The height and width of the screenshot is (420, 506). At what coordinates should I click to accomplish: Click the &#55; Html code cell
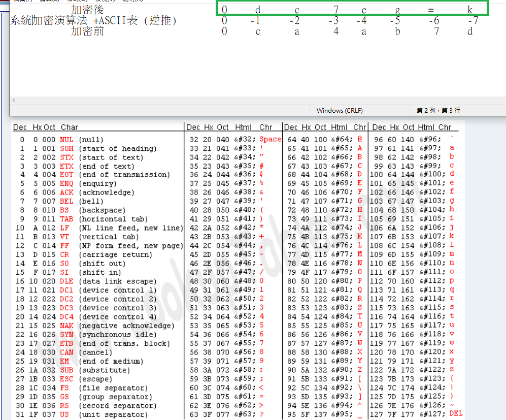(x=245, y=343)
